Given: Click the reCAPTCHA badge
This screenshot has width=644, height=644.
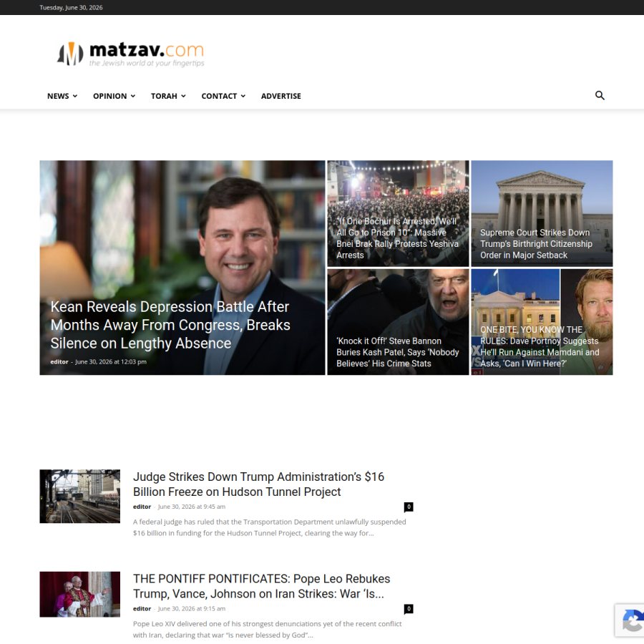Looking at the screenshot, I should click(x=630, y=620).
